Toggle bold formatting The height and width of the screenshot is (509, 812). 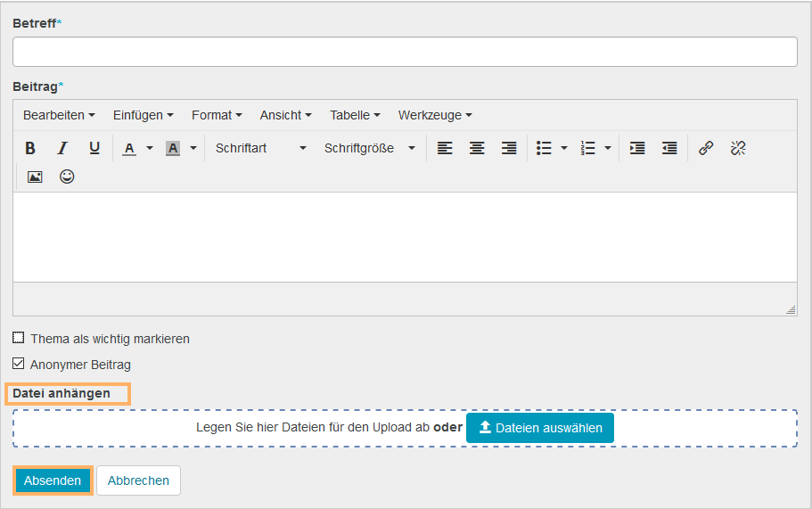click(x=30, y=148)
